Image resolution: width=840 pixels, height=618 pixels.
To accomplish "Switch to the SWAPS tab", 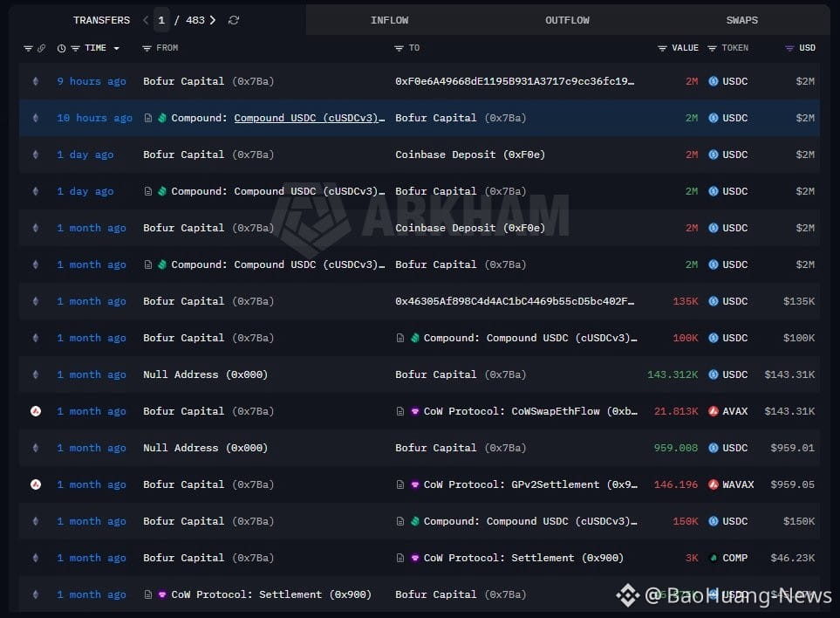I will click(x=741, y=20).
